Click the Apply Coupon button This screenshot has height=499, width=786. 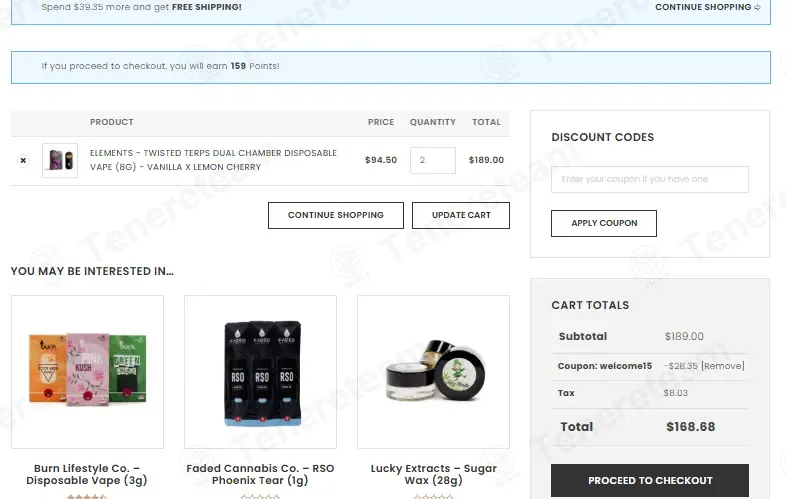(604, 223)
